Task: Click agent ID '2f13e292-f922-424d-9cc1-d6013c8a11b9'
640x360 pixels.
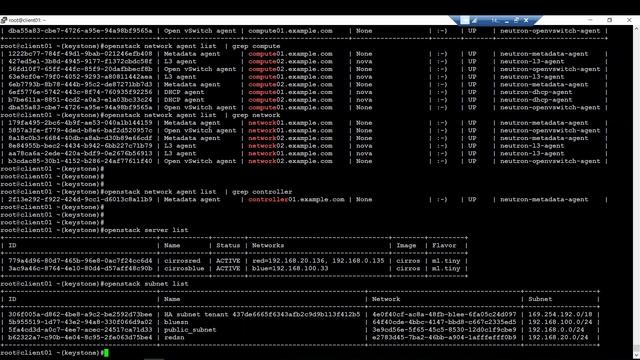Action: [80, 200]
